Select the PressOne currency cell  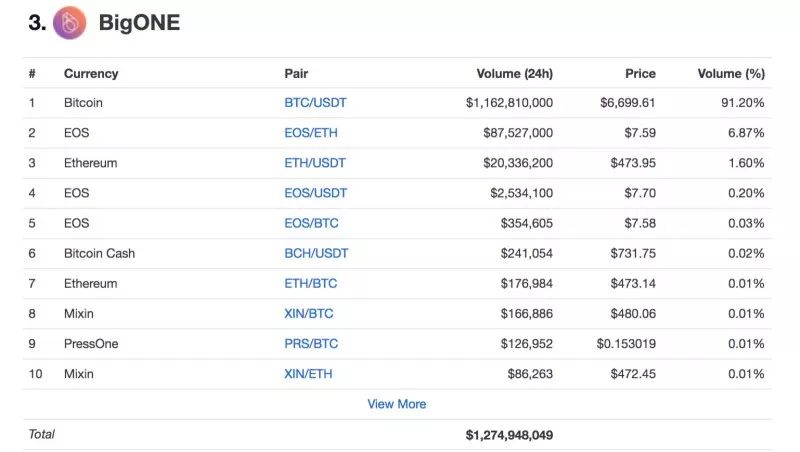pos(91,343)
